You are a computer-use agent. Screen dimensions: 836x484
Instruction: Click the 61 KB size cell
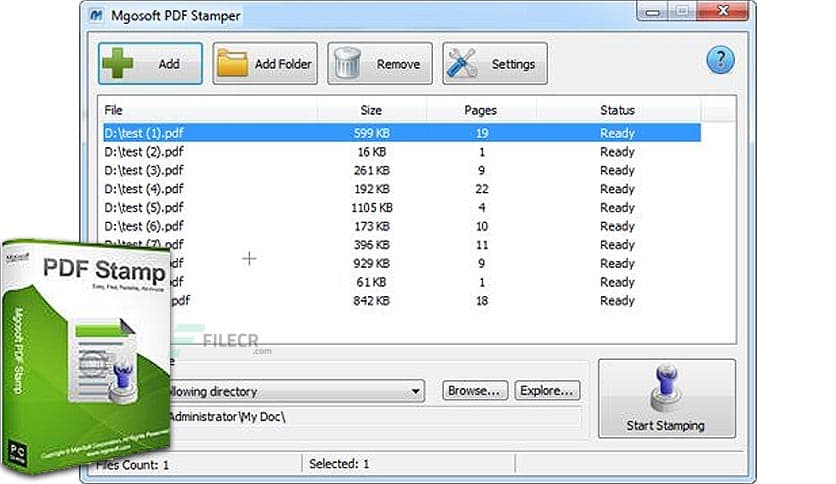[372, 283]
